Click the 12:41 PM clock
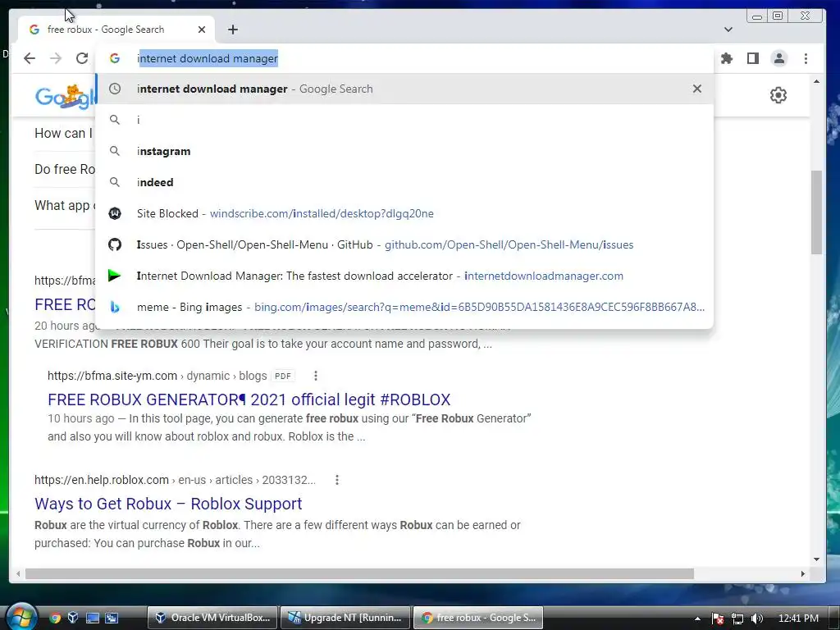Screen dimensions: 840x630 pos(798,619)
